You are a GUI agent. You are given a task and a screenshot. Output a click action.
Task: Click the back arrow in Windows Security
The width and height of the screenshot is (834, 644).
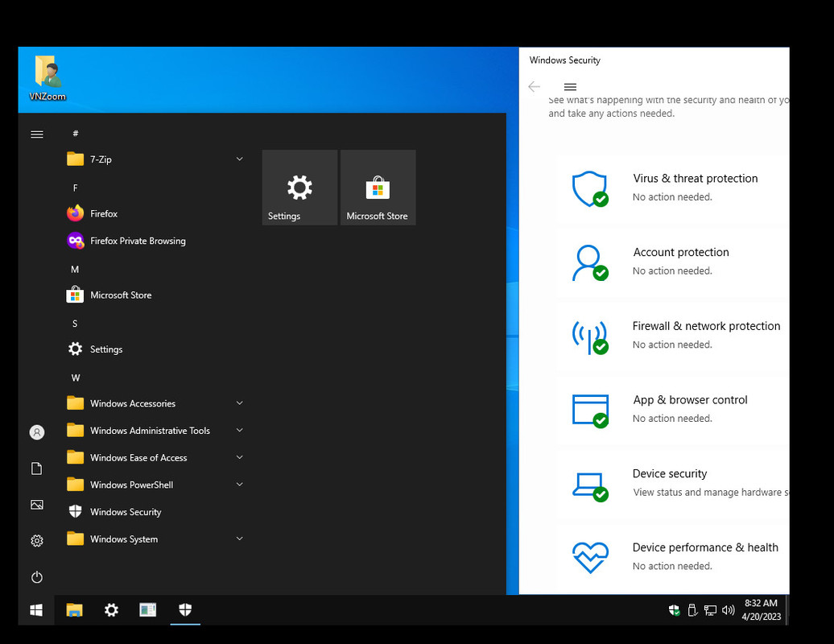(x=534, y=87)
